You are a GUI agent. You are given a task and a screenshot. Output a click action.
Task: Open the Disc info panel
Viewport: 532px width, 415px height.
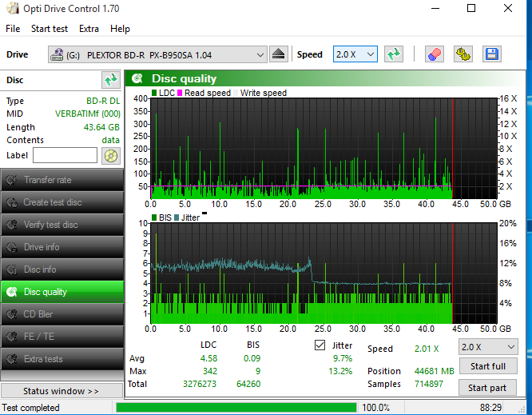click(x=62, y=269)
